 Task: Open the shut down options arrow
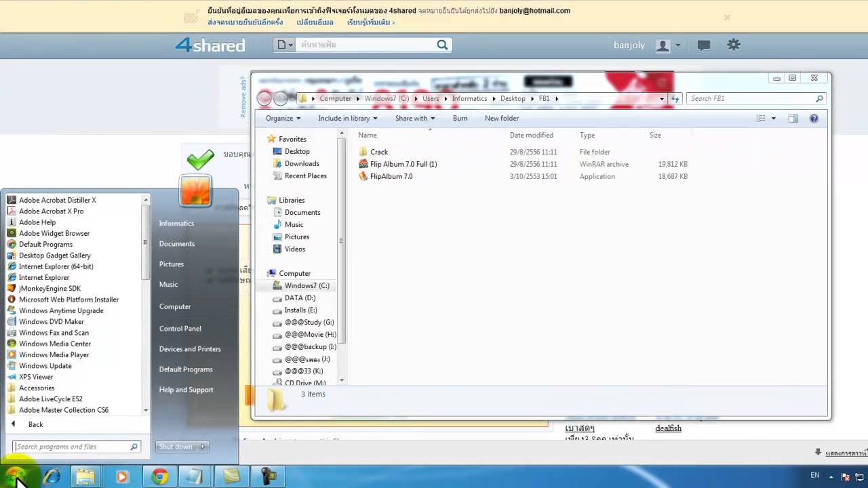[x=203, y=447]
